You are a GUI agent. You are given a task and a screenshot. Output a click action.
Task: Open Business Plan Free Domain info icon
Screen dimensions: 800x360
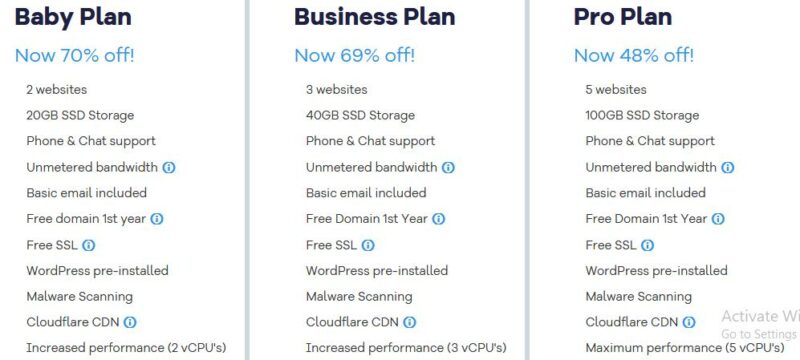tap(439, 219)
